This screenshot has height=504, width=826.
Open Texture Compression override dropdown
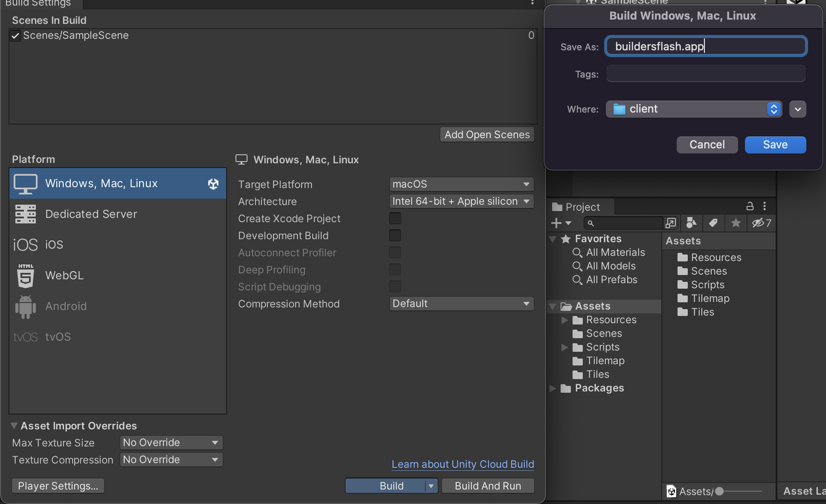point(171,460)
